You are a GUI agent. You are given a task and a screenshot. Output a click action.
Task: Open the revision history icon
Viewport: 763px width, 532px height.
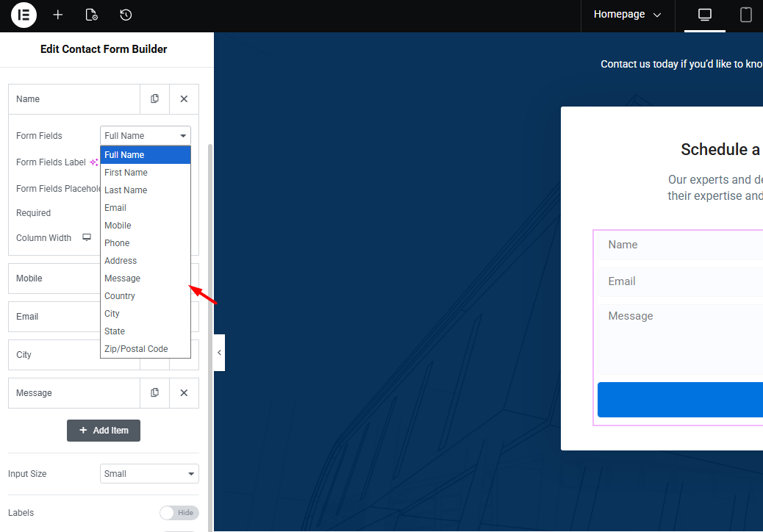point(126,15)
